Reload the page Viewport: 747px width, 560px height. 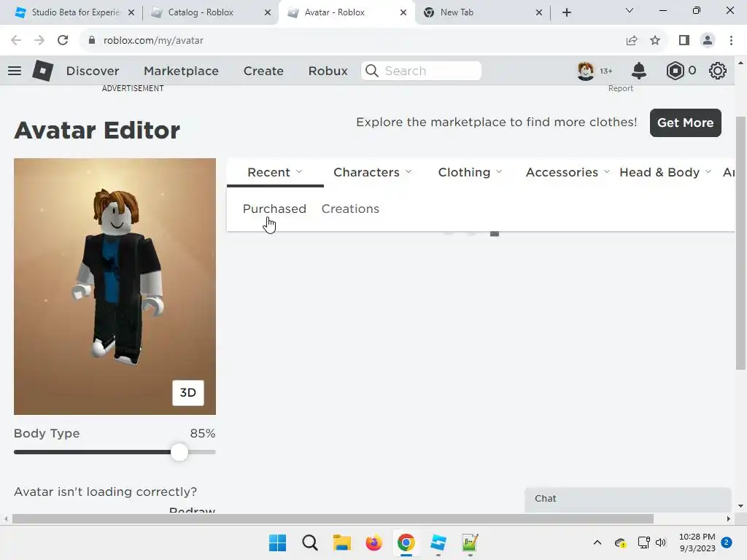63,41
